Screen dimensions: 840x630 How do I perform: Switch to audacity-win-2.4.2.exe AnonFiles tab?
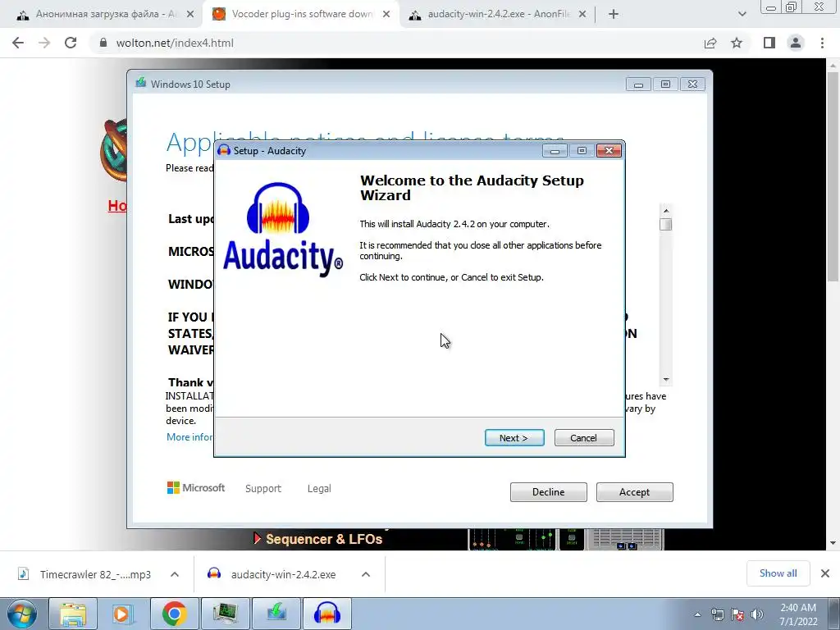click(498, 14)
